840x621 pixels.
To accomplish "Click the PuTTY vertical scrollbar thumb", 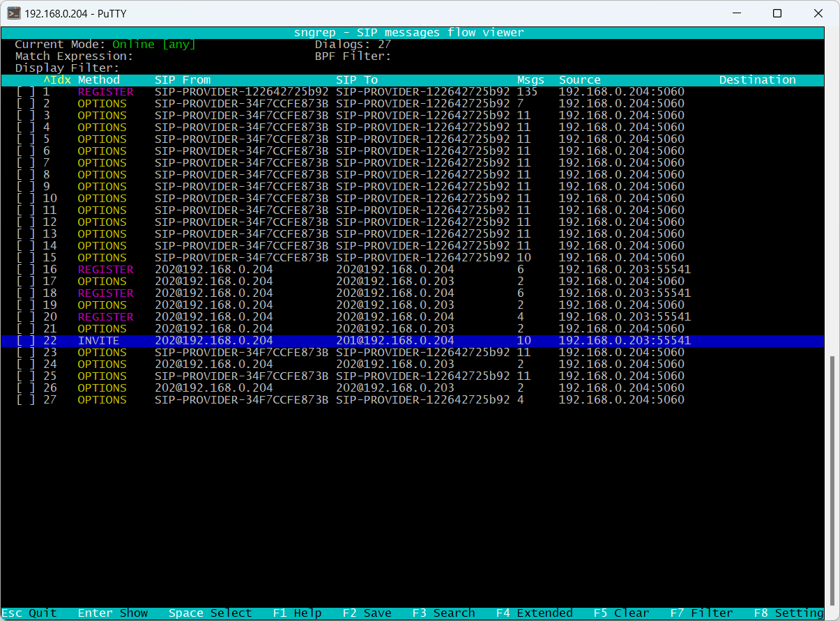I will 832,481.
